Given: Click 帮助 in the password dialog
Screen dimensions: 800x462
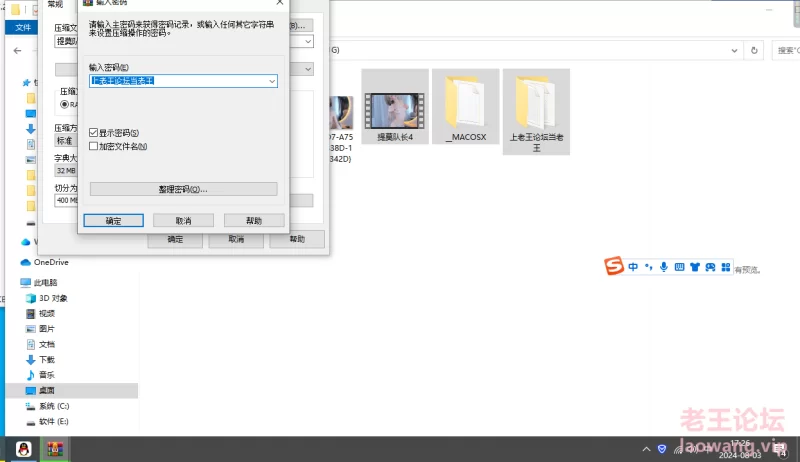Looking at the screenshot, I should [x=254, y=220].
